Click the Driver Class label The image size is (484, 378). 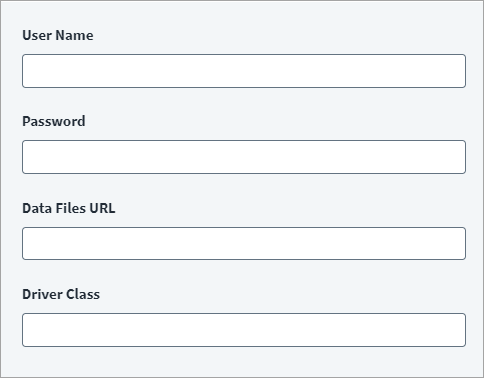[61, 294]
